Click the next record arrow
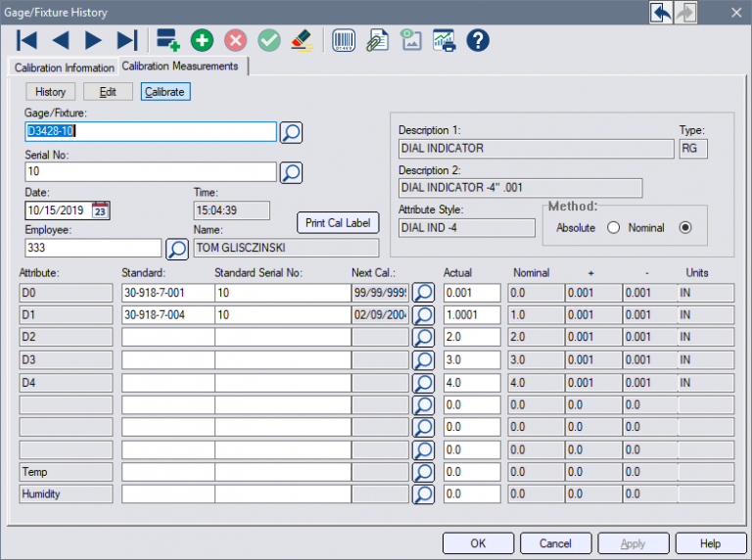 pyautogui.click(x=93, y=40)
